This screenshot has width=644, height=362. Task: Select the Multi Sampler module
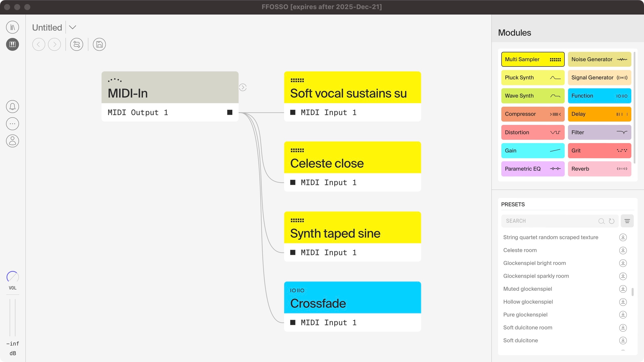pos(533,59)
